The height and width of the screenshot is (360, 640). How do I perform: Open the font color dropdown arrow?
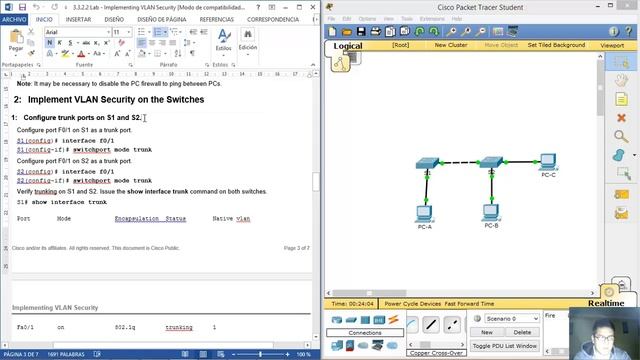[89, 53]
